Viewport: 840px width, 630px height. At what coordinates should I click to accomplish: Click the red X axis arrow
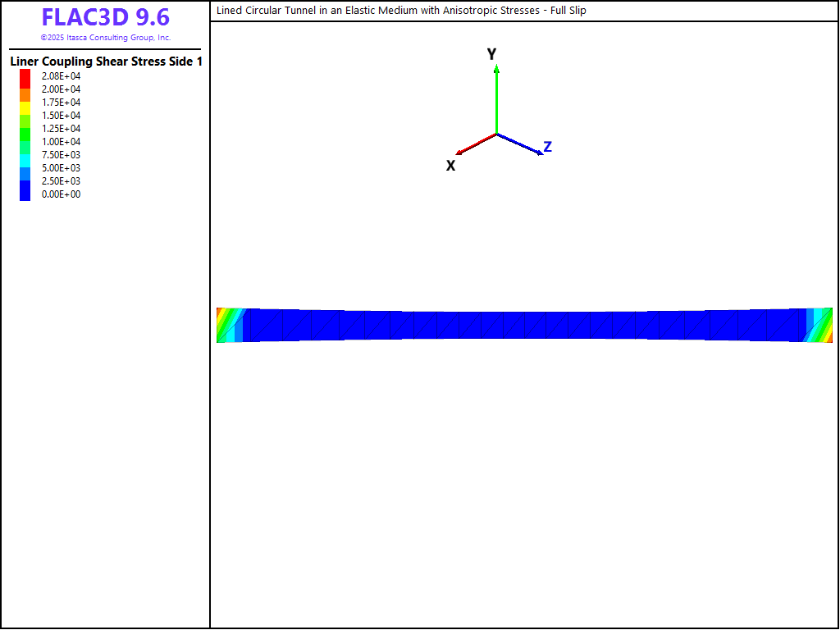475,144
